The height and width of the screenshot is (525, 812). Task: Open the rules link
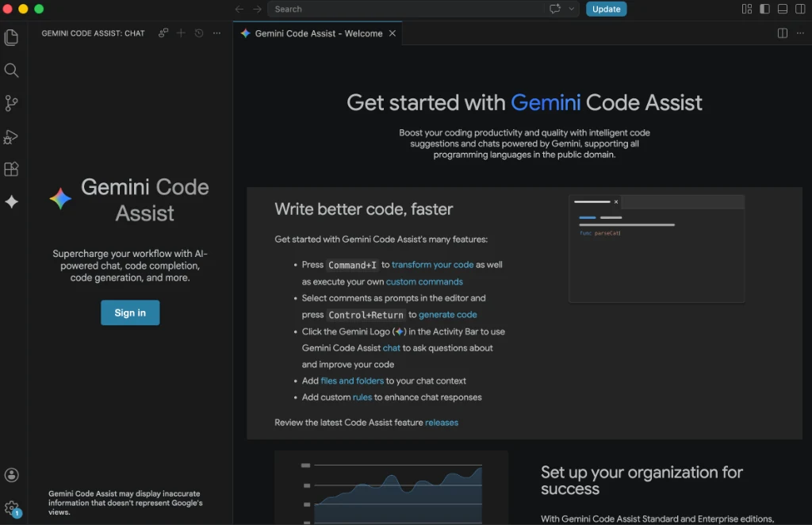[x=362, y=397]
